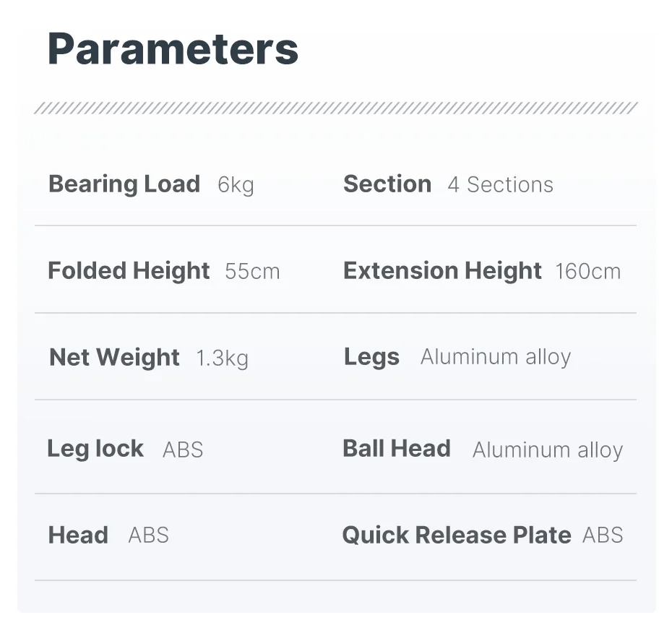Select the Quick Release Plate label
672x628 pixels.
pos(457,535)
